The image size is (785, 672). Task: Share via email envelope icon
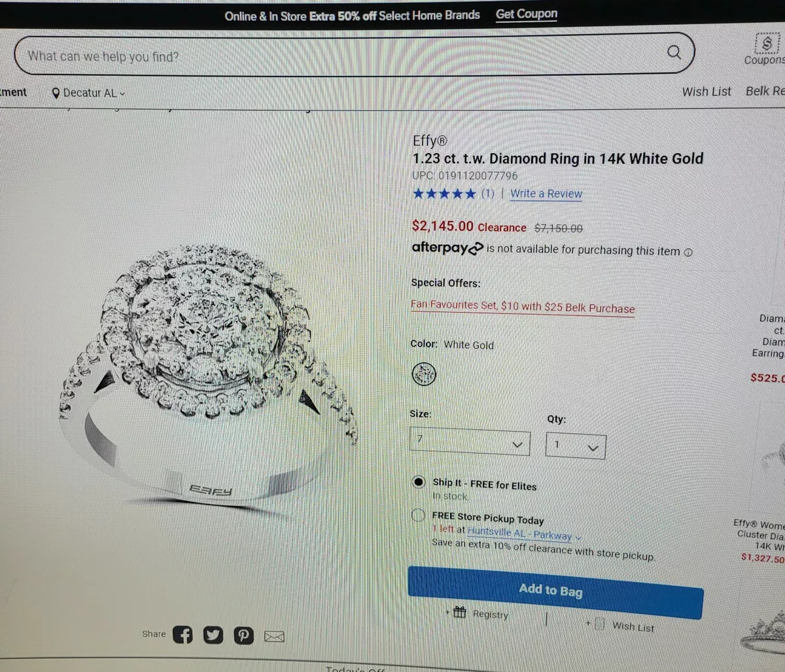(274, 636)
